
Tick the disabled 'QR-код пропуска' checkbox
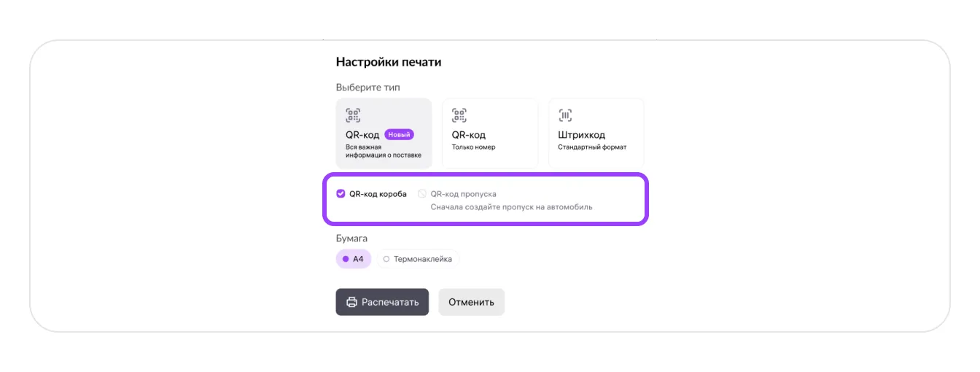point(421,194)
